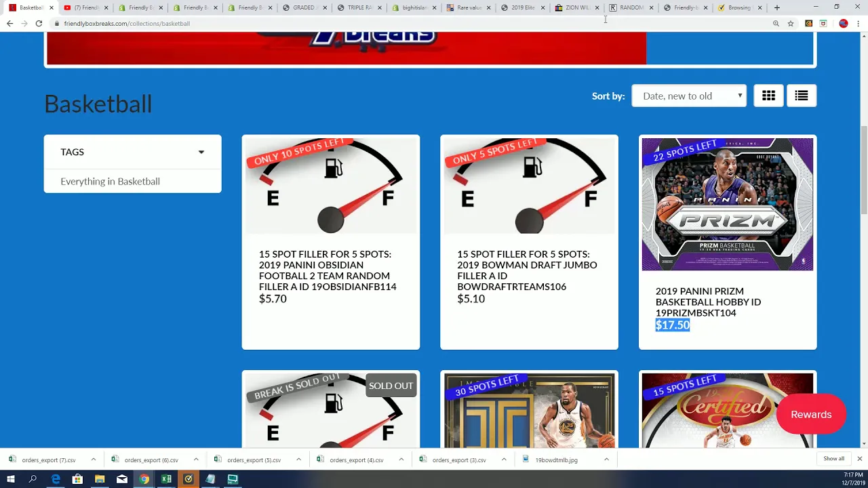Open Windows taskbar search
Screen dimensions: 868x488
pyautogui.click(x=33, y=479)
